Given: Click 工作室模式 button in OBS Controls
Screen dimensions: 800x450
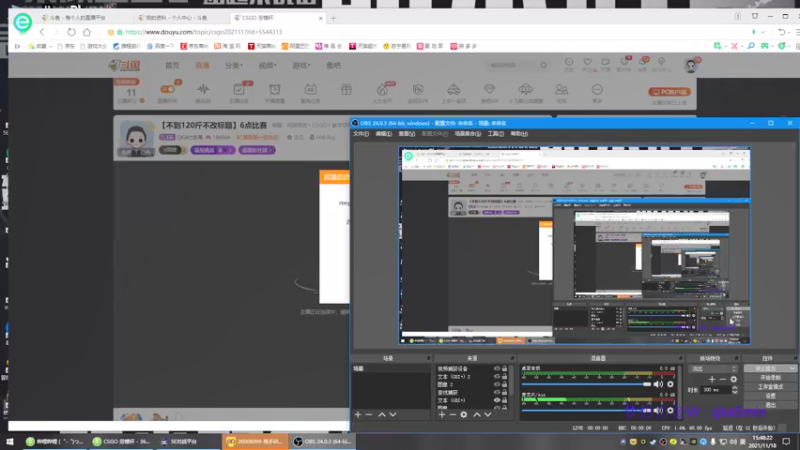Looking at the screenshot, I should tap(770, 387).
